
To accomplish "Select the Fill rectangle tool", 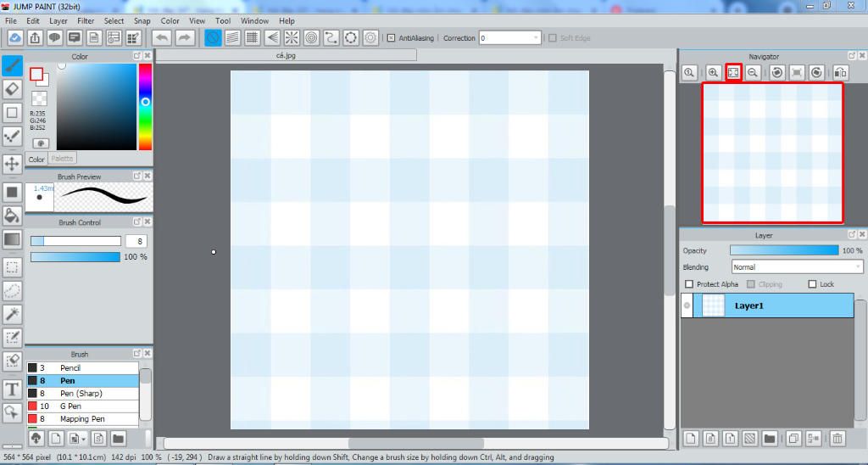I will click(x=12, y=193).
